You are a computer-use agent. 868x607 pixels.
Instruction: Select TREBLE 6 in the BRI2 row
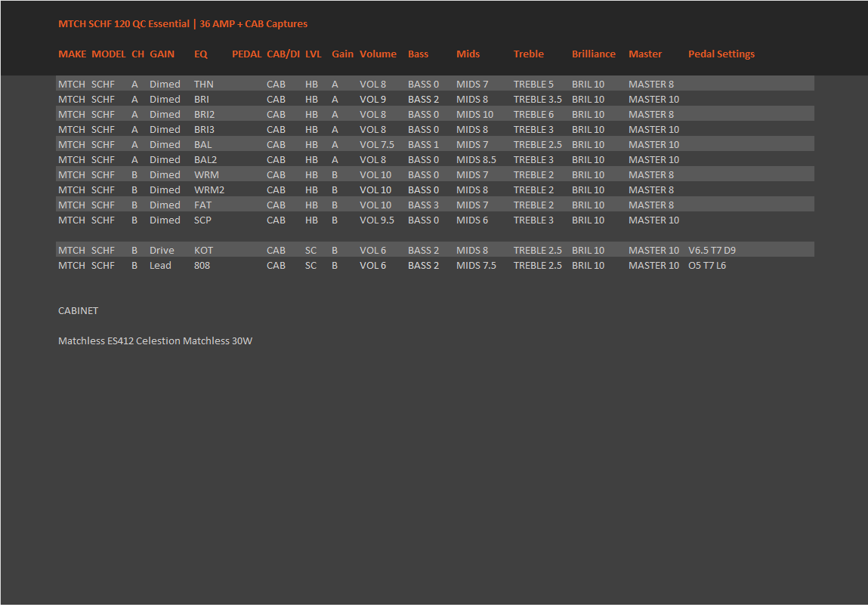point(533,115)
